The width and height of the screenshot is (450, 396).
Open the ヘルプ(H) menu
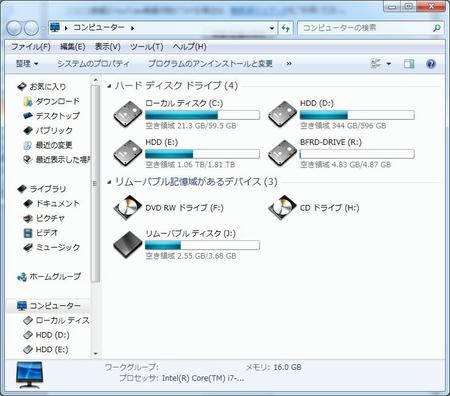coord(189,47)
